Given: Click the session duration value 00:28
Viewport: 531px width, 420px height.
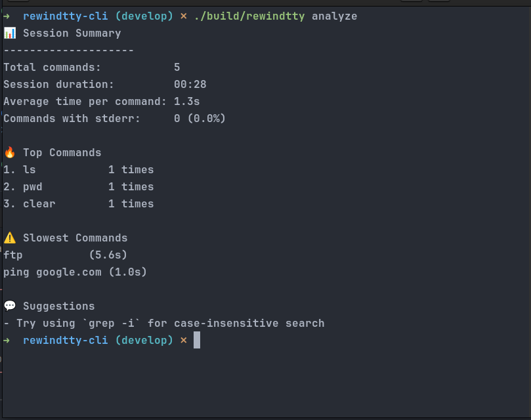Looking at the screenshot, I should pos(190,84).
